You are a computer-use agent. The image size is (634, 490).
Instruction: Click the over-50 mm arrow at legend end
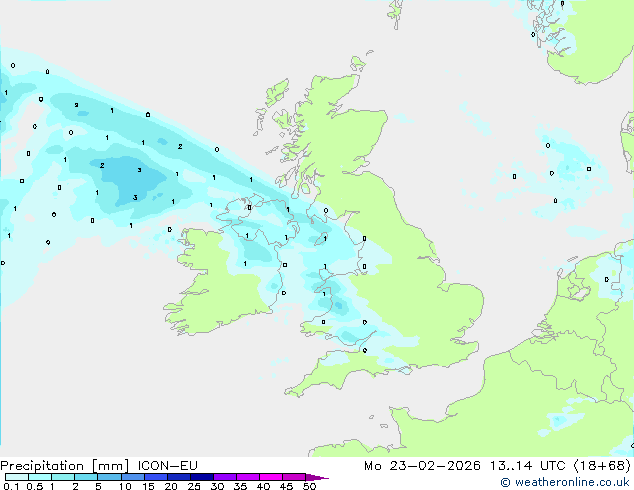pyautogui.click(x=317, y=477)
